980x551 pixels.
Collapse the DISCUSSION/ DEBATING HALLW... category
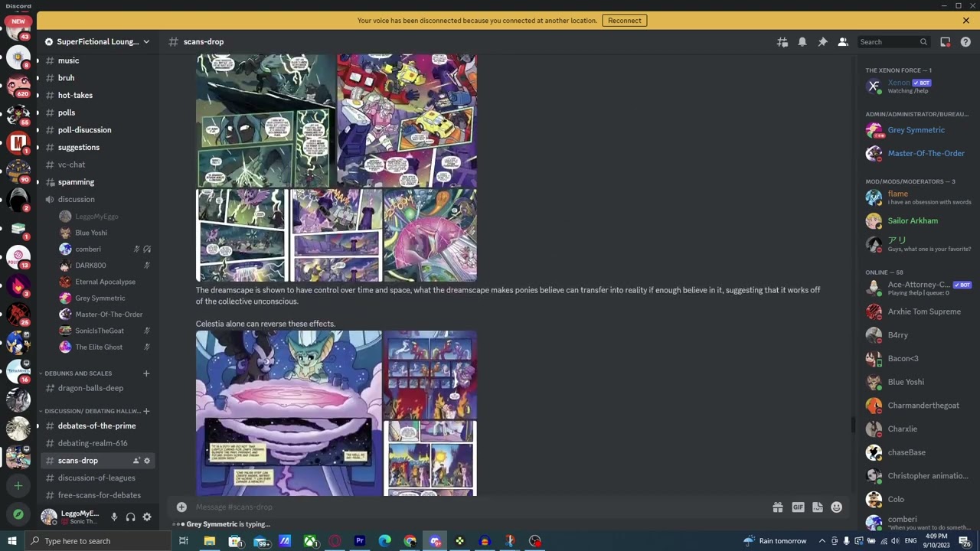coord(92,412)
